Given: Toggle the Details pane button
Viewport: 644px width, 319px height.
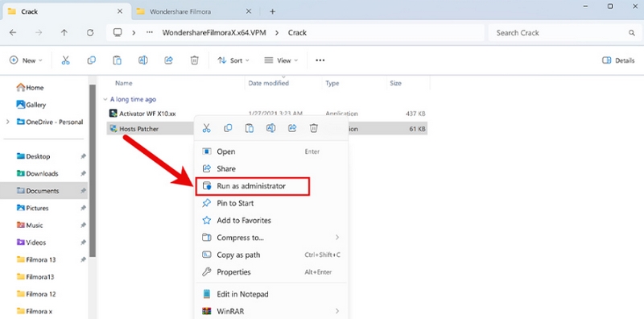Looking at the screenshot, I should [618, 60].
